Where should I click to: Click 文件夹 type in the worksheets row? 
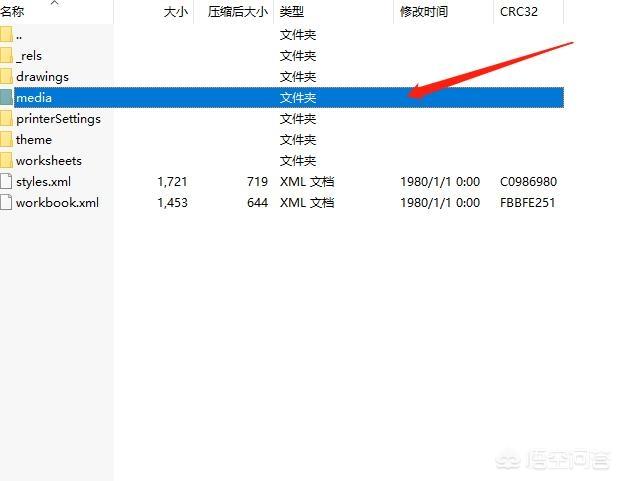(298, 161)
